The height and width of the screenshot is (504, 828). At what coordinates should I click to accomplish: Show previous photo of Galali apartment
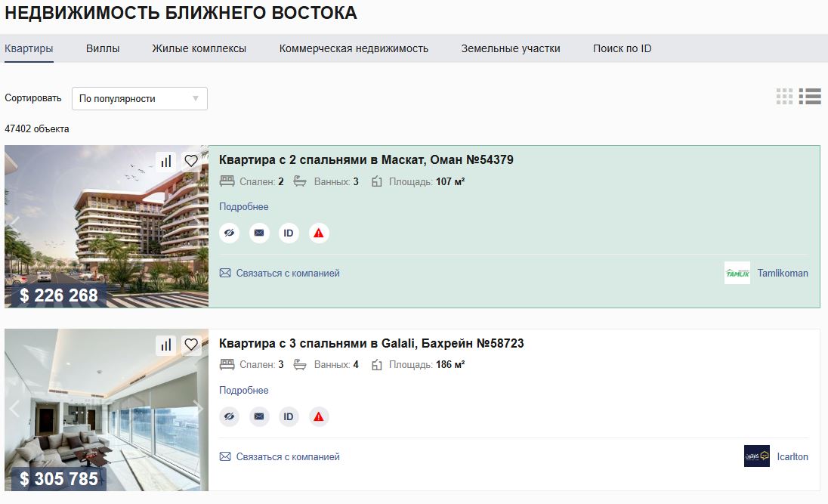coord(15,408)
